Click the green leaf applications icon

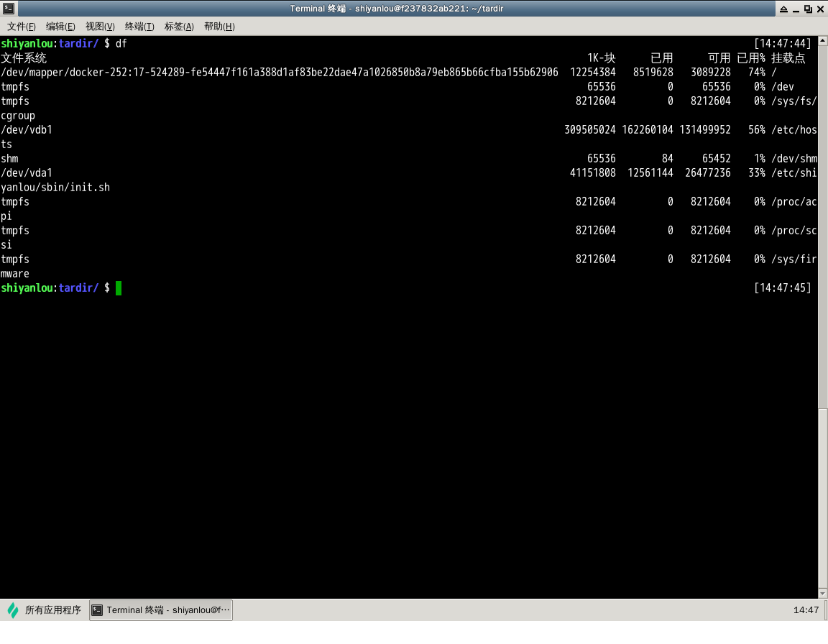point(13,610)
